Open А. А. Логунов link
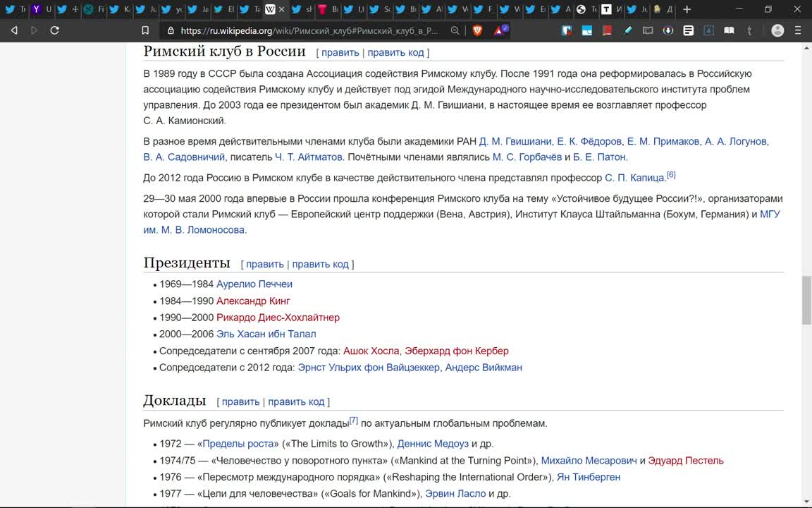Viewport: 812px width, 508px height. point(736,142)
